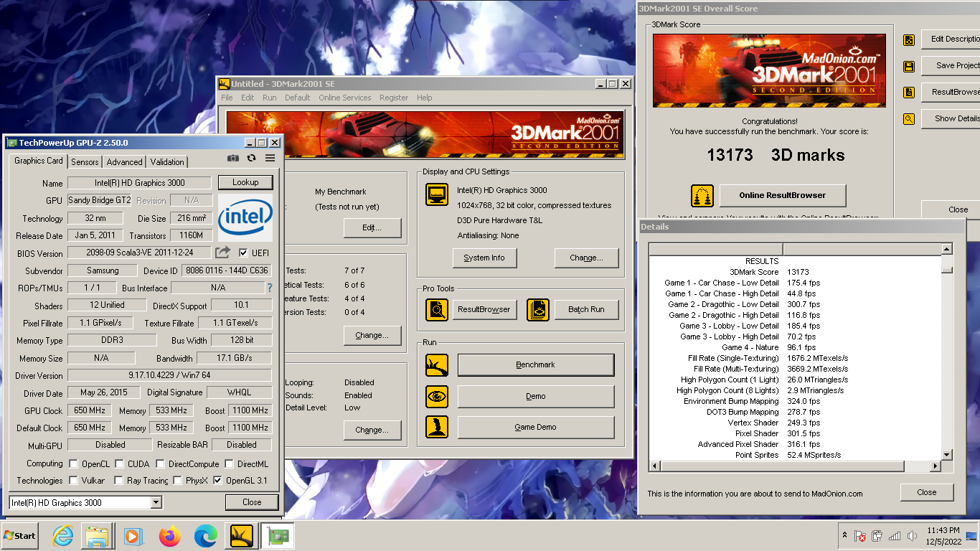Click Save Project button
Viewport: 980px width, 551px height.
(951, 65)
